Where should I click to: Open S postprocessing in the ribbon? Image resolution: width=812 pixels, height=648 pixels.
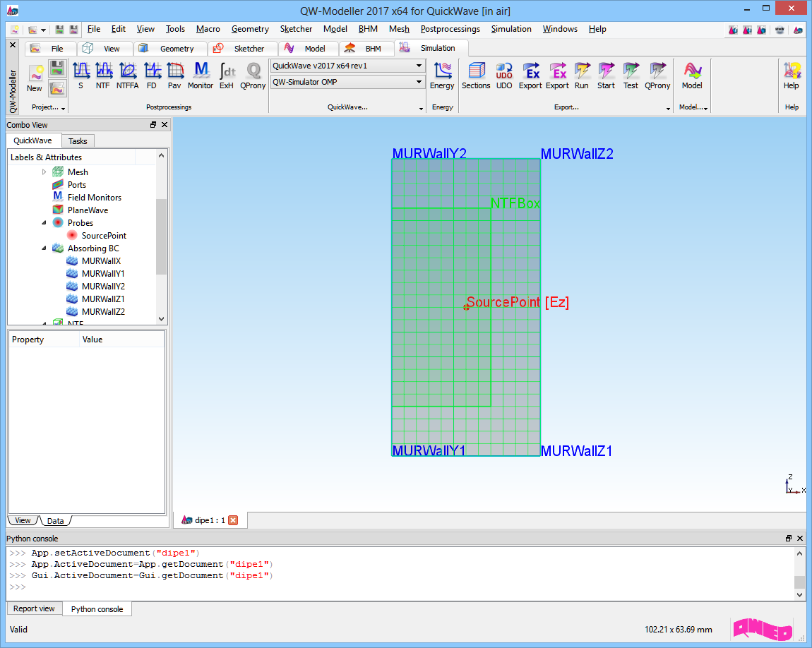[80, 76]
